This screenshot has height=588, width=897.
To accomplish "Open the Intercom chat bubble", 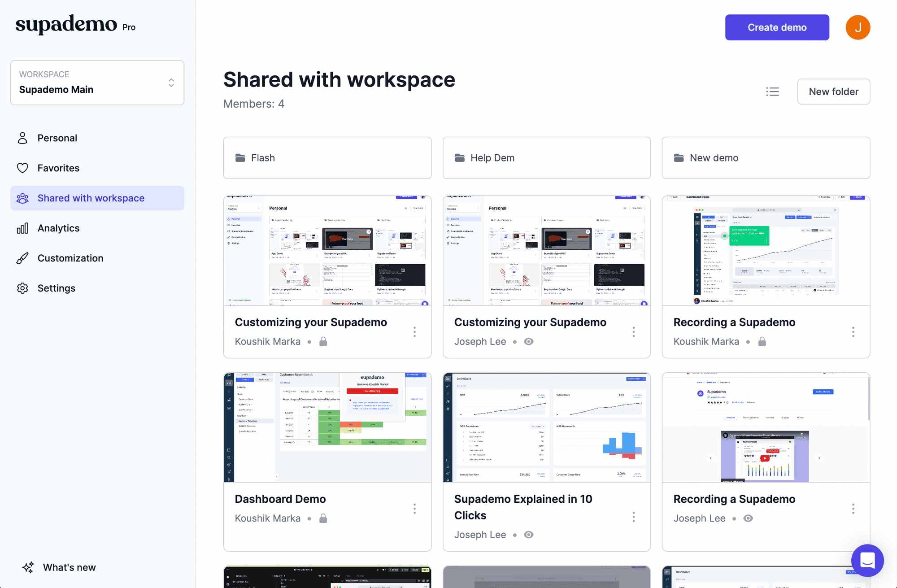I will point(867,560).
